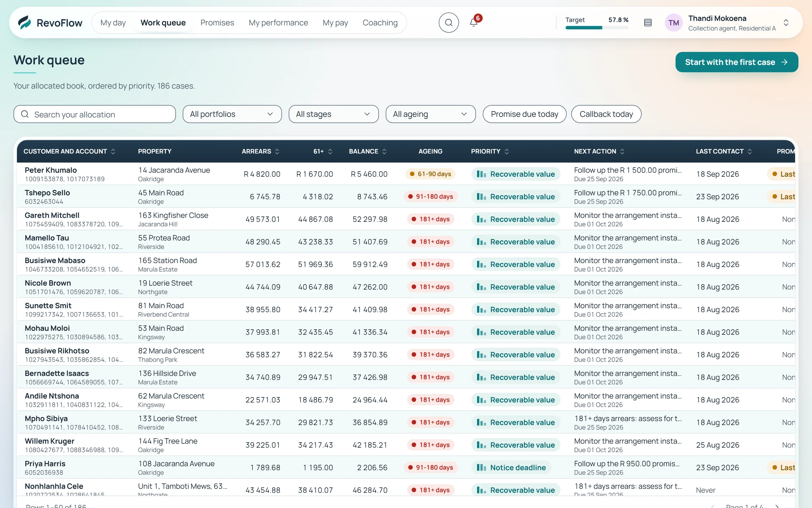Go to the My pay tab
812x508 pixels.
(x=335, y=23)
